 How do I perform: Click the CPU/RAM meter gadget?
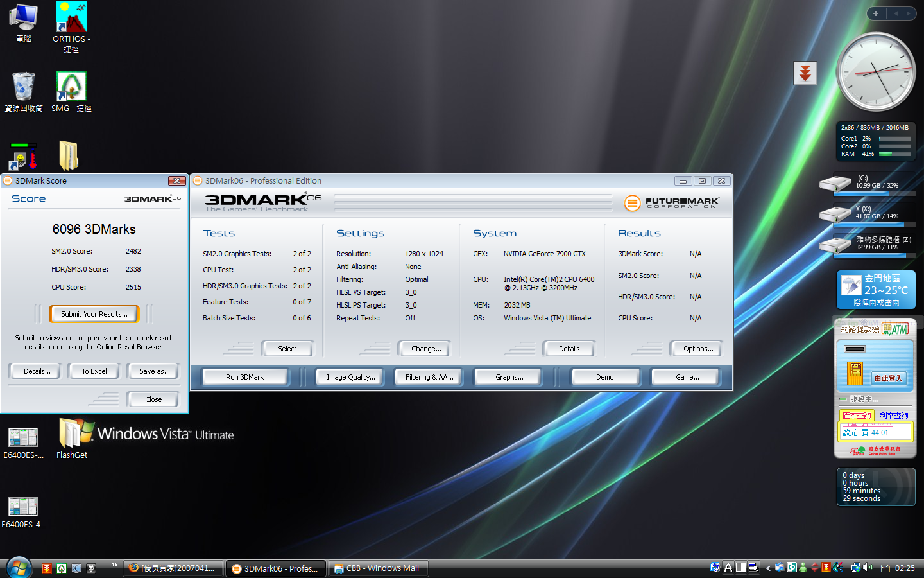click(x=876, y=141)
